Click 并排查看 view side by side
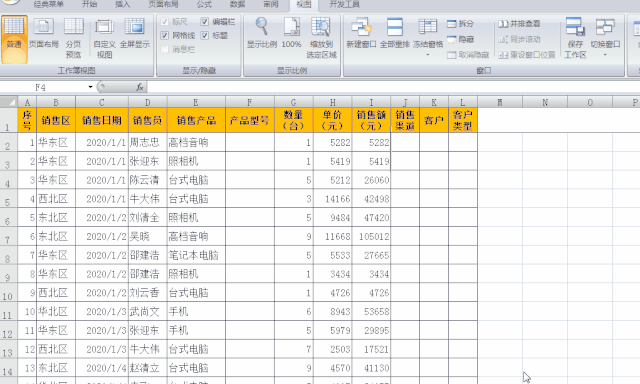This screenshot has height=384, width=640. 519,24
